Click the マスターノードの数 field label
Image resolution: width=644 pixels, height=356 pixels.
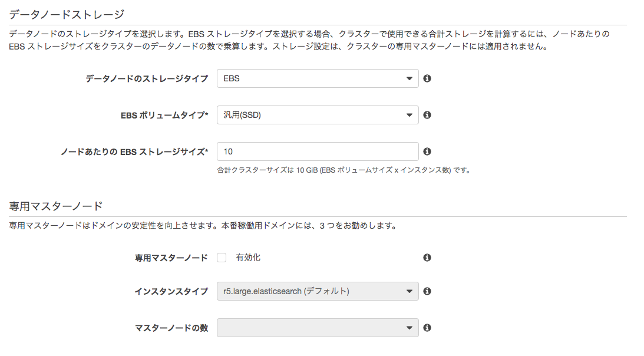click(171, 328)
